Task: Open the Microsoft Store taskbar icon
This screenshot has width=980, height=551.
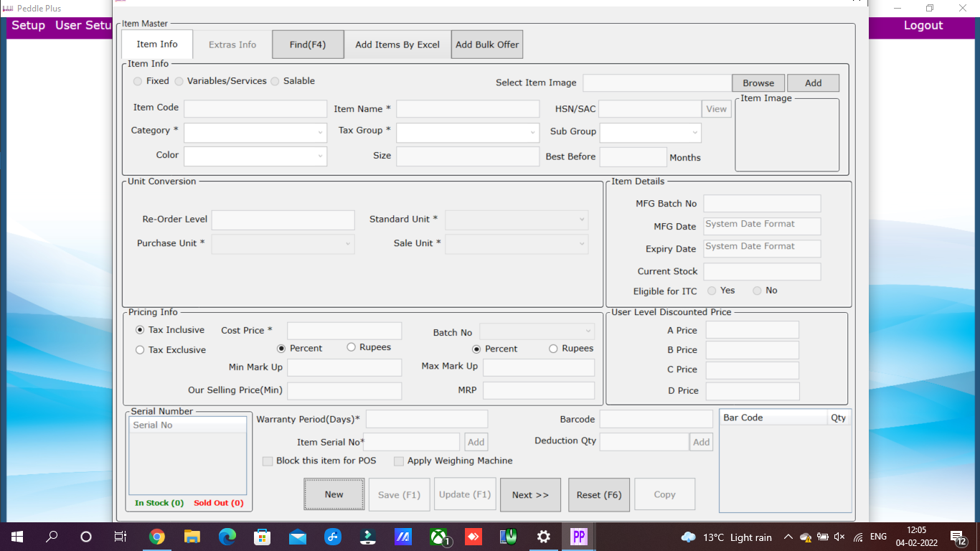Action: (x=262, y=537)
